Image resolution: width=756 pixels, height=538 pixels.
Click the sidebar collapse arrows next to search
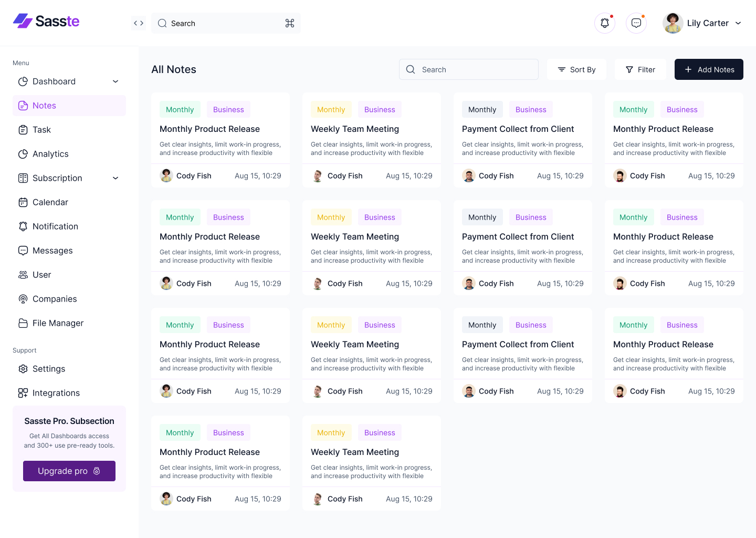pyautogui.click(x=138, y=23)
